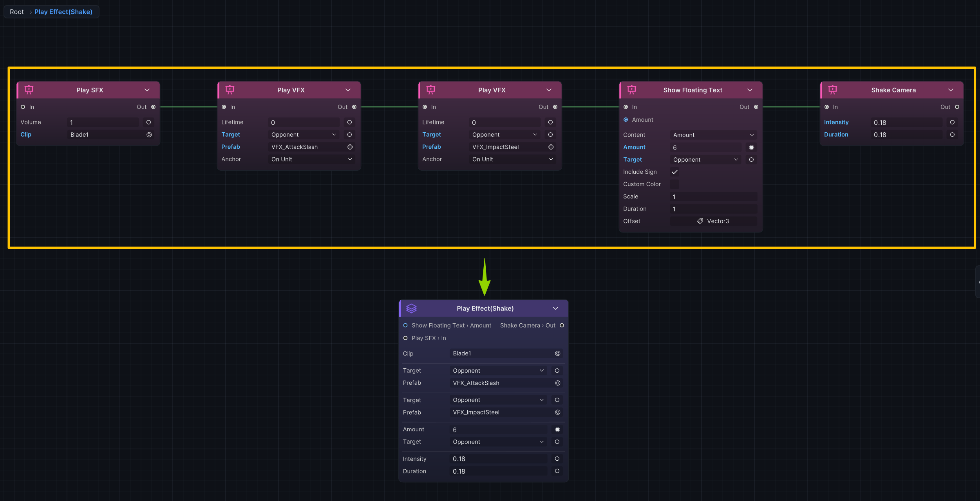Screen dimensions: 980x501
Task: Click the Play Effect(Shake) layers icon
Action: coord(411,308)
